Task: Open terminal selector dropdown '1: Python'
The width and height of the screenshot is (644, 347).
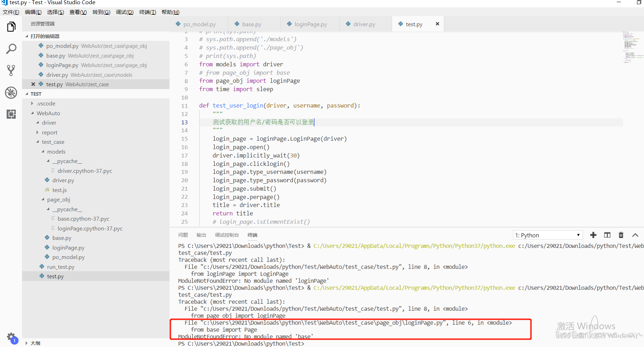Action: [x=548, y=235]
